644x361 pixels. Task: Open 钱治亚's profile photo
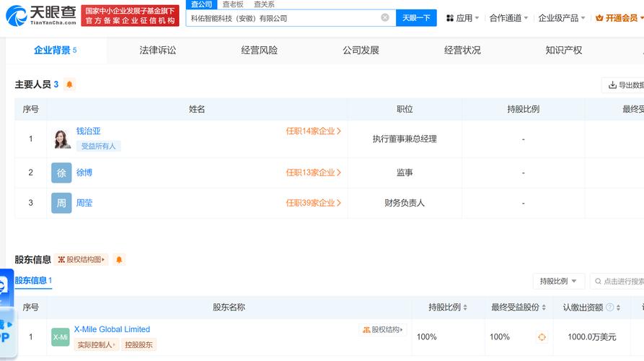61,139
